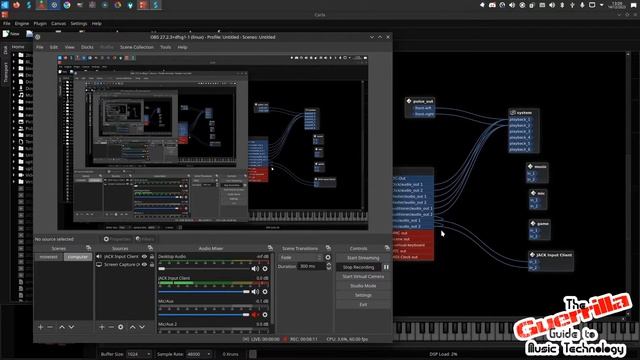Expand the first folder in Carla file tree

(14, 55)
